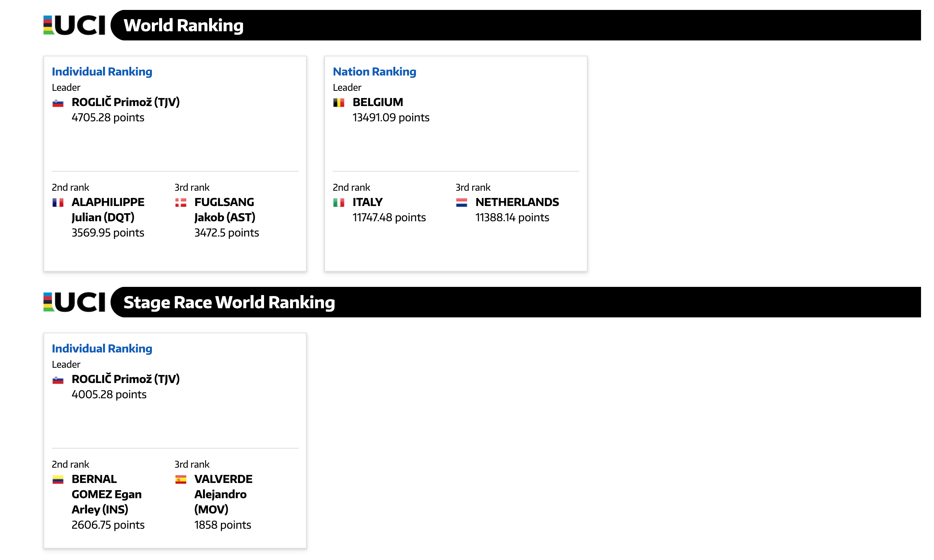The height and width of the screenshot is (560, 934).
Task: Click the World Ranking header banner
Action: coord(516,25)
